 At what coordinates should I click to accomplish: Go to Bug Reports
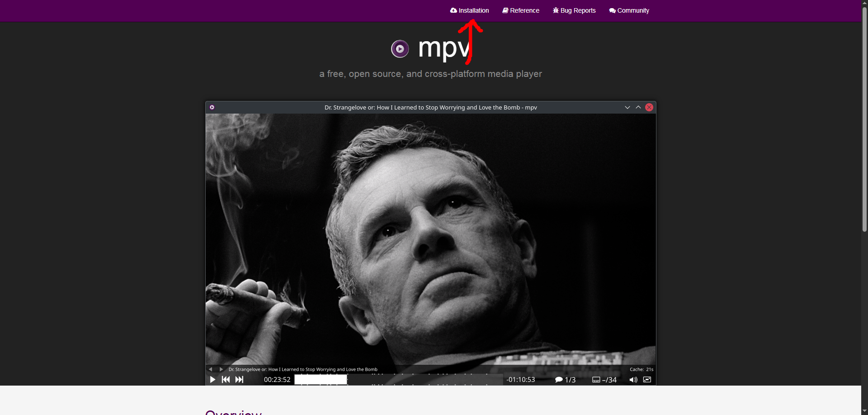574,10
